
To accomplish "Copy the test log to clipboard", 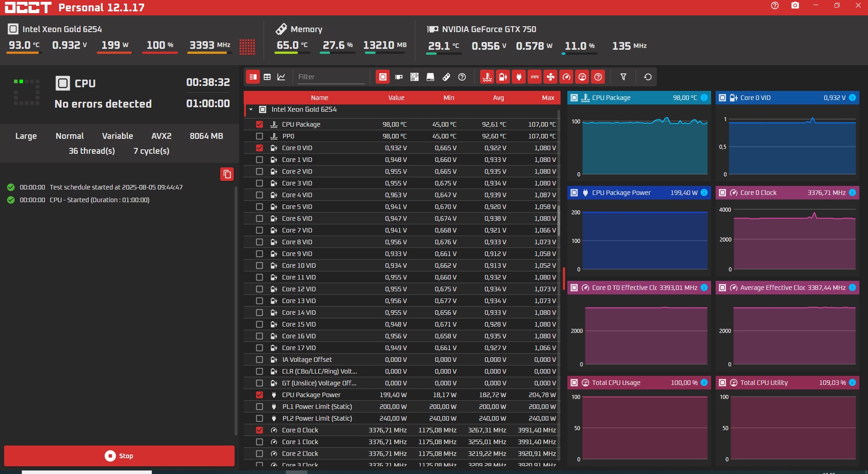I will 227,174.
